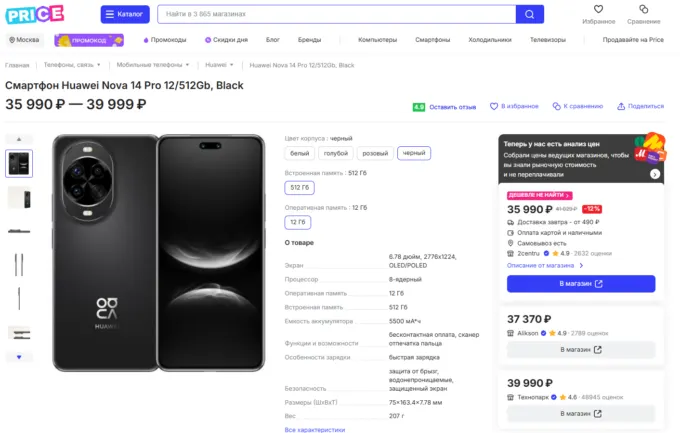Click the PRICE logo
The image size is (680, 433).
click(x=35, y=14)
